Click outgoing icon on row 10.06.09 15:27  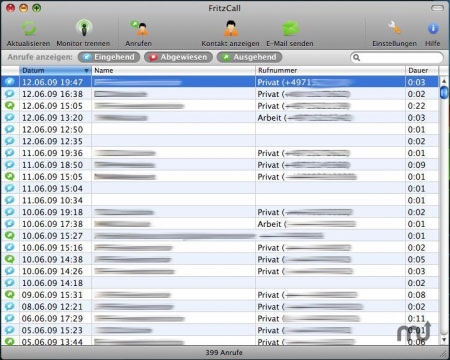[10, 236]
